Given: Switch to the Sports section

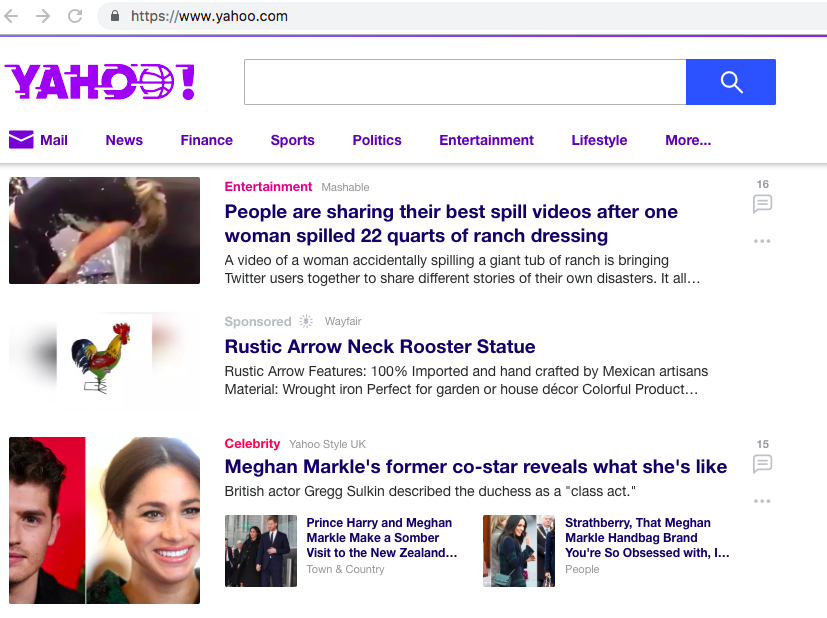Looking at the screenshot, I should coord(292,140).
